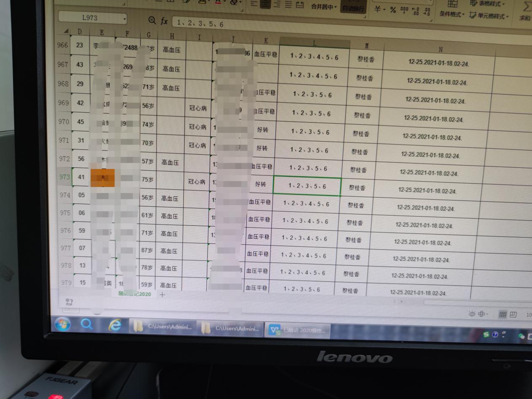Click the align left icon in ribbon

(x=254, y=3)
